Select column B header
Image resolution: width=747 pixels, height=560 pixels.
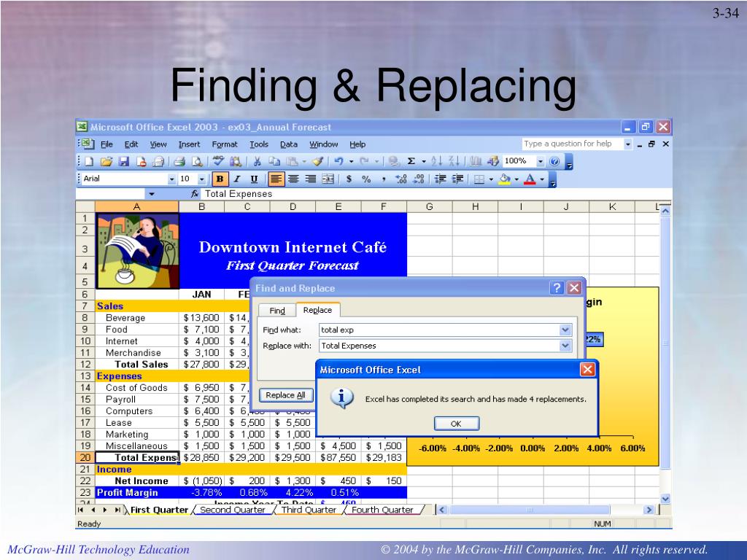(x=201, y=206)
